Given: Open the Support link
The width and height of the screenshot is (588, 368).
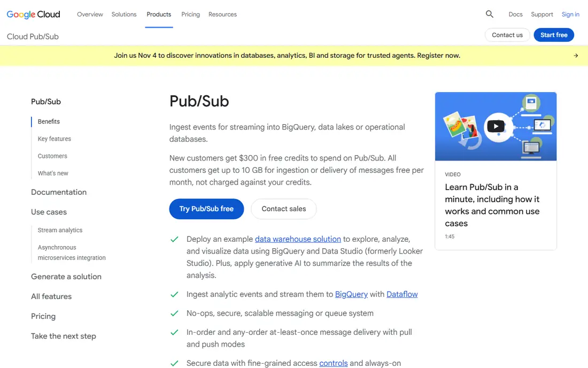Looking at the screenshot, I should tap(541, 14).
